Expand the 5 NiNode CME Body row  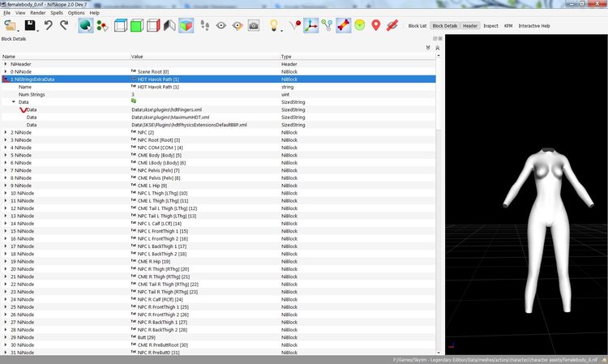click(x=6, y=155)
